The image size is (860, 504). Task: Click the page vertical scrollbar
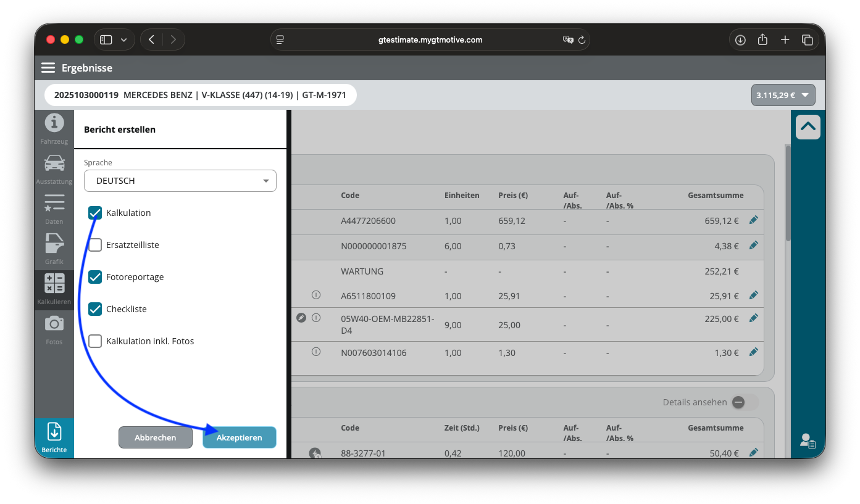click(787, 192)
